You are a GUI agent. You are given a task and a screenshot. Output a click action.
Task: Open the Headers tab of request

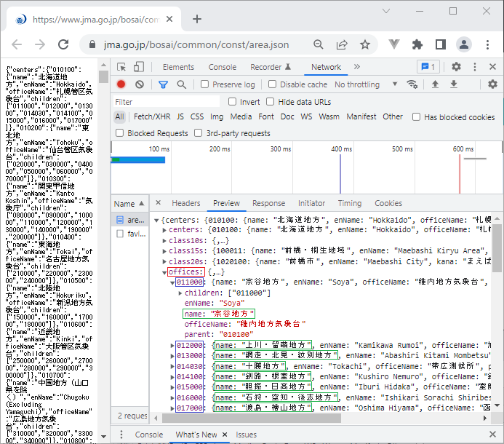pos(185,203)
